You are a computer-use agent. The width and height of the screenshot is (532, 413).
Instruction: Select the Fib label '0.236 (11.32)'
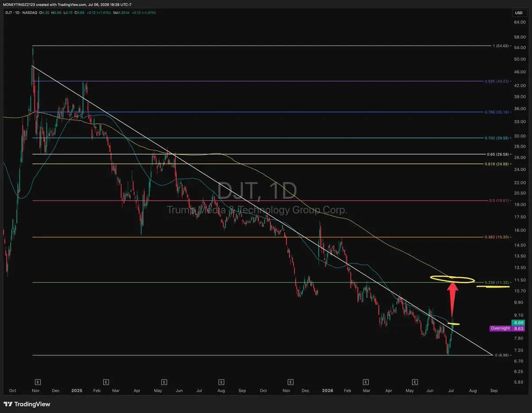(x=497, y=282)
